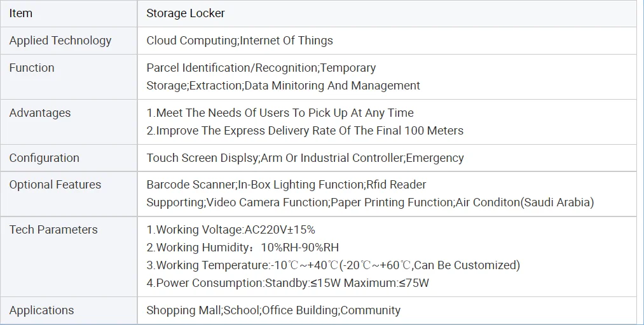Click the "Power Consumption" parameter line
644x325 pixels.
click(287, 283)
